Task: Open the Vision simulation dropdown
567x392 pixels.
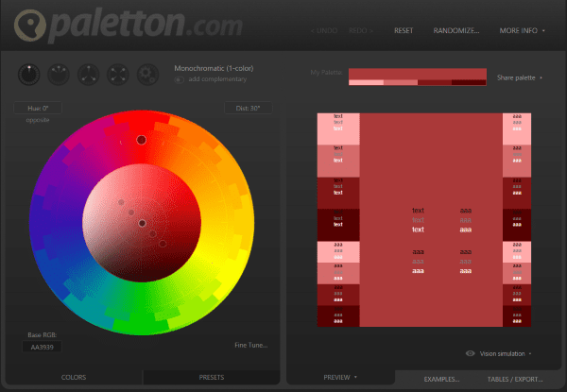Action: (506, 353)
